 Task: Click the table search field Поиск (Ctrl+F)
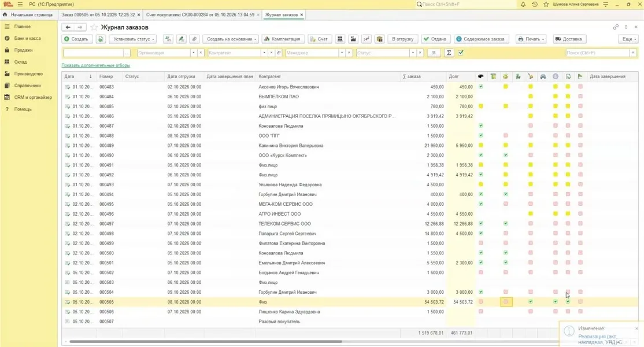598,53
